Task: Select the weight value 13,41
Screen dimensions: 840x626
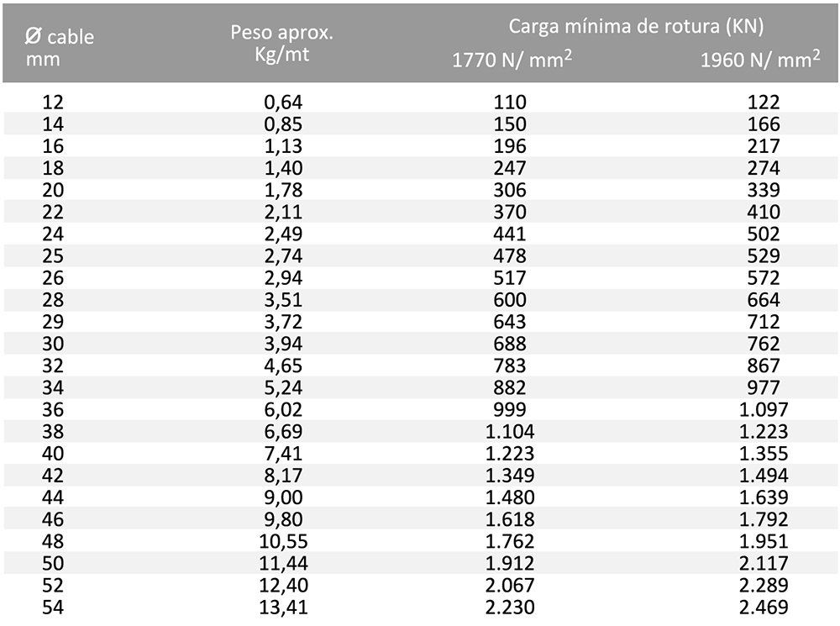Action: pos(283,608)
